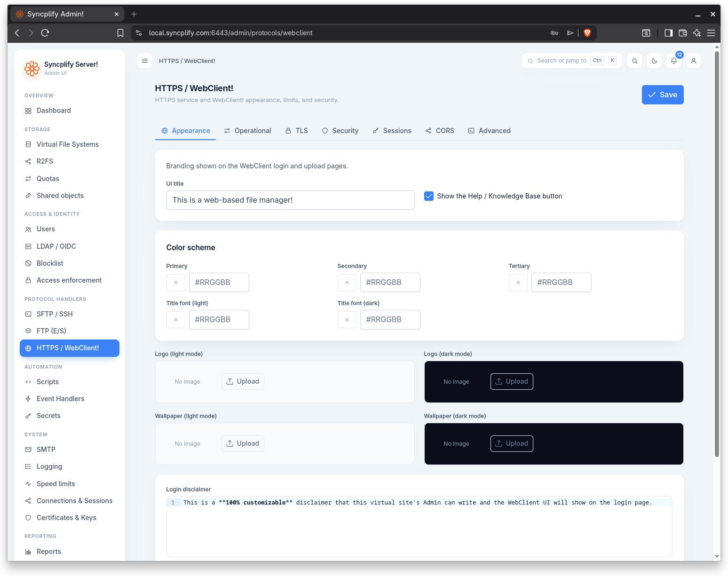Open Certificates & Keys sidebar item

[x=70, y=518]
